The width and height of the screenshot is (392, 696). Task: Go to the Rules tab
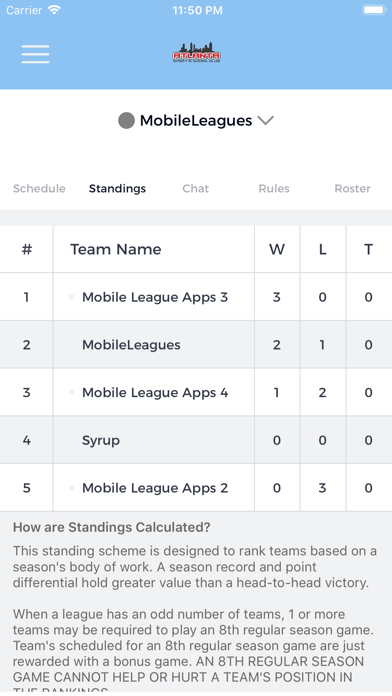point(274,189)
